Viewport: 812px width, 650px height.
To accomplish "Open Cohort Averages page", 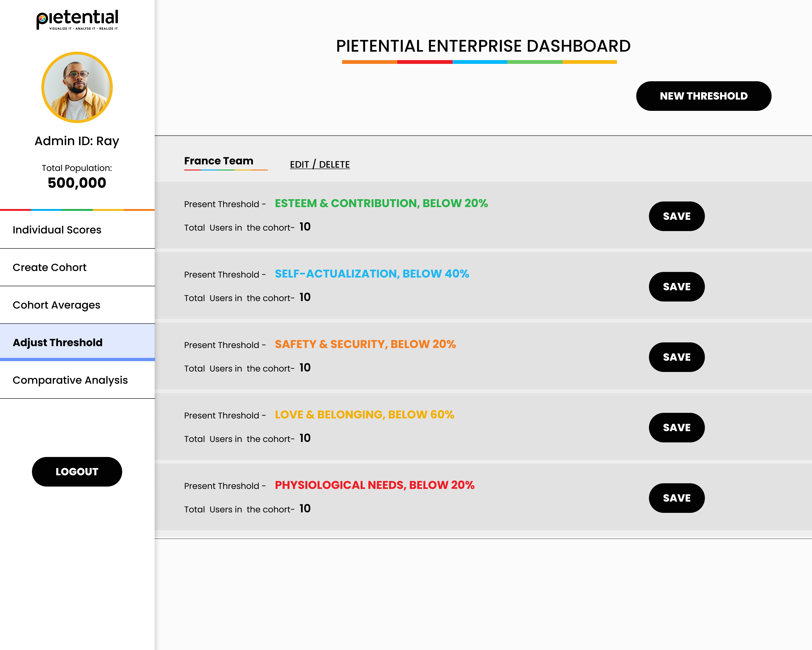I will (56, 305).
